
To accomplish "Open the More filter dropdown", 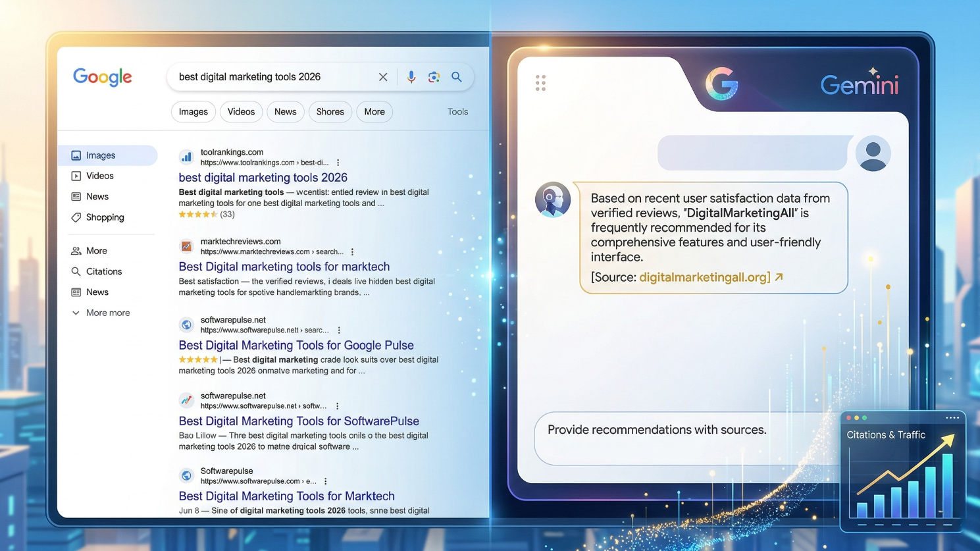I will click(x=374, y=111).
